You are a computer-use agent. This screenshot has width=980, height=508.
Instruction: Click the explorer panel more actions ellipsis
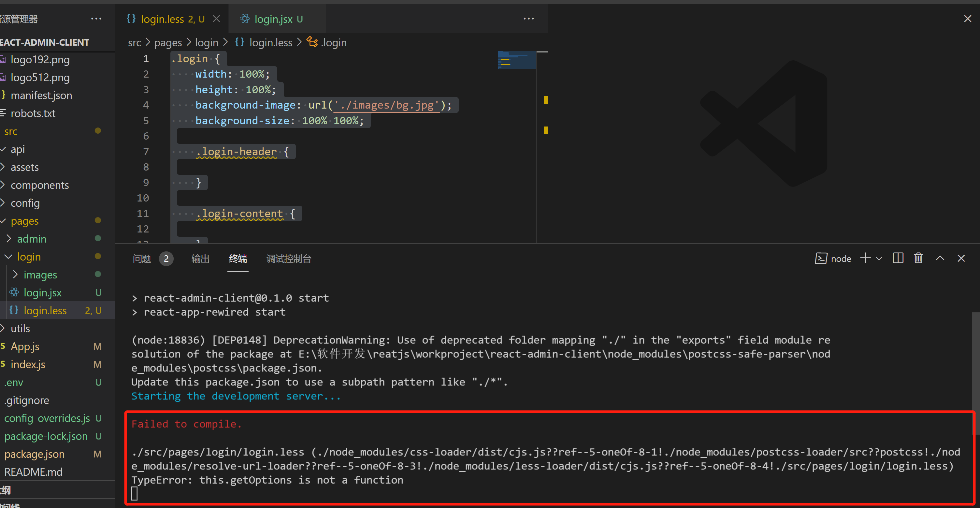96,19
